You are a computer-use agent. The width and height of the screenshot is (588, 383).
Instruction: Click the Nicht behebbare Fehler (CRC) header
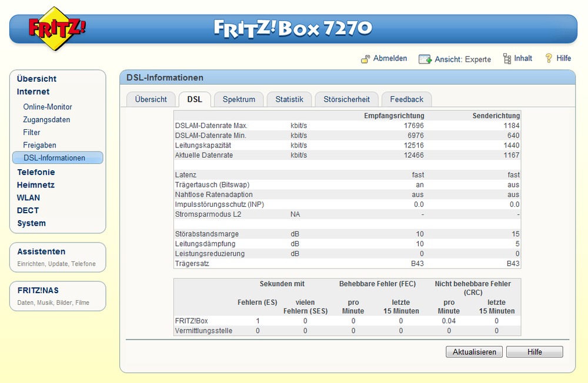click(473, 288)
